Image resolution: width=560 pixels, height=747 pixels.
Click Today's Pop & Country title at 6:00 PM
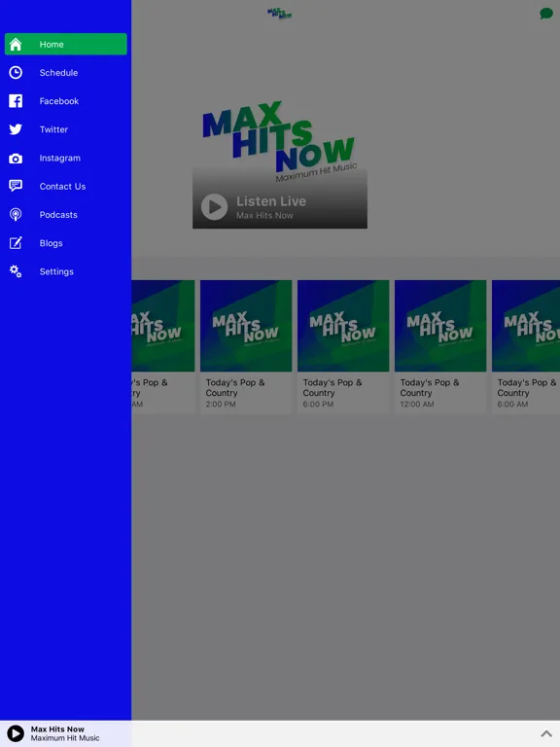pyautogui.click(x=332, y=387)
